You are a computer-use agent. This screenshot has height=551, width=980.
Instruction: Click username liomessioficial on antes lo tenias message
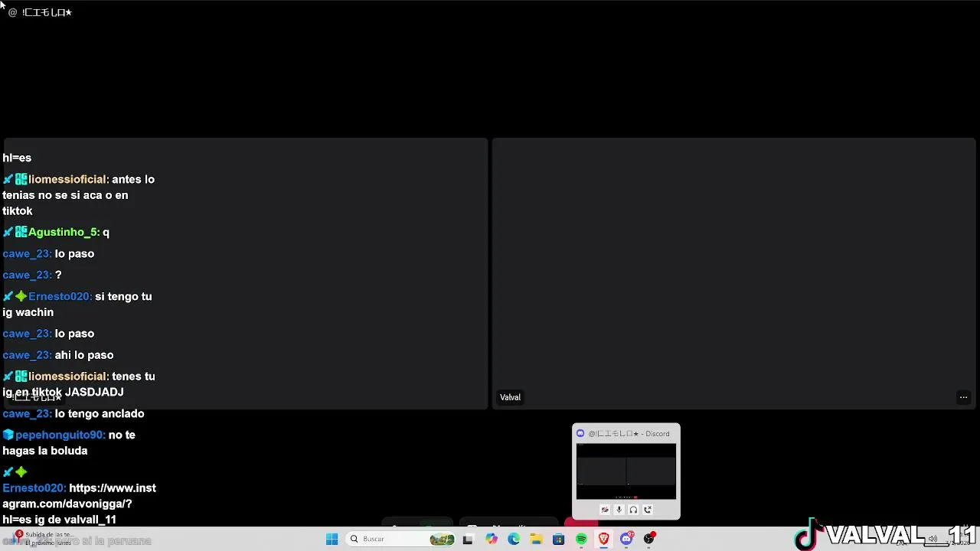click(x=67, y=179)
